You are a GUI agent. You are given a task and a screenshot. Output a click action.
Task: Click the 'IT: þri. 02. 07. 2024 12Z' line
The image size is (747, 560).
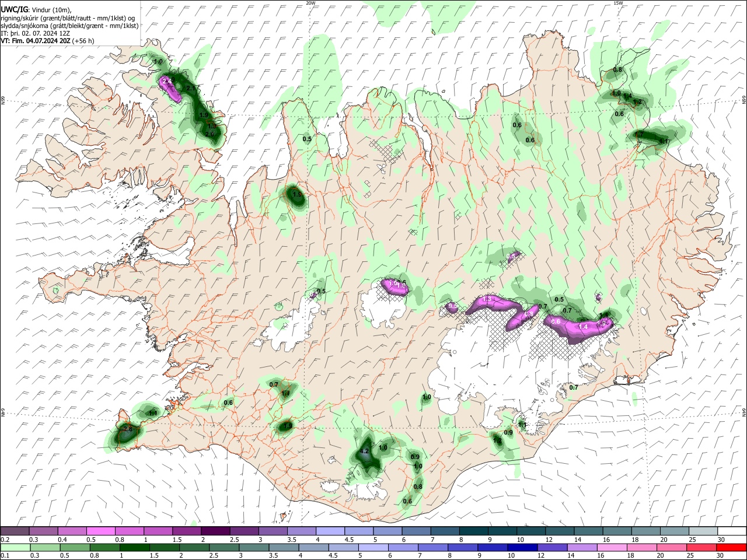[36, 33]
